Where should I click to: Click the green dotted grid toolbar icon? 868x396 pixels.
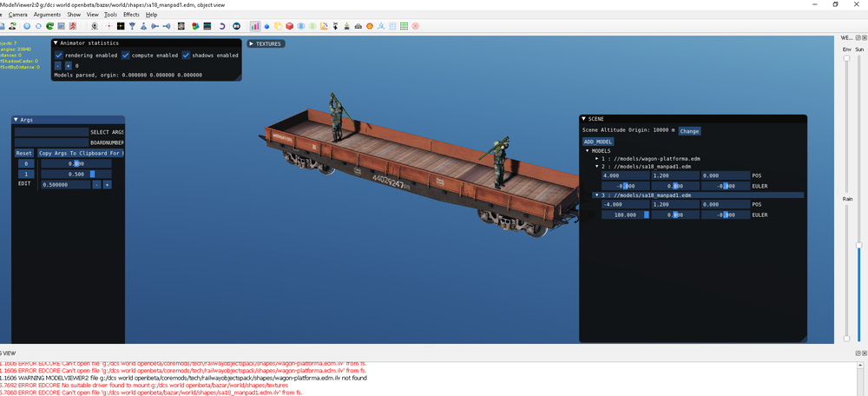point(404,26)
